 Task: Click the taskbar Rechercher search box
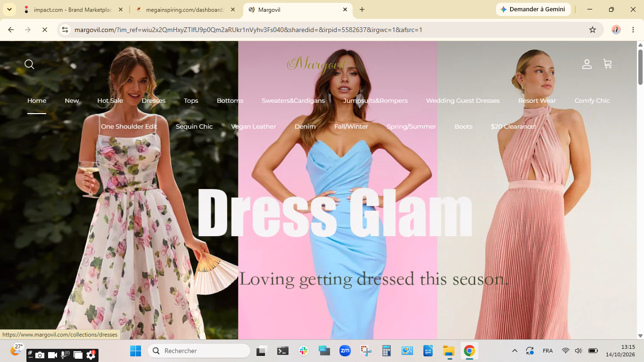[x=199, y=351]
